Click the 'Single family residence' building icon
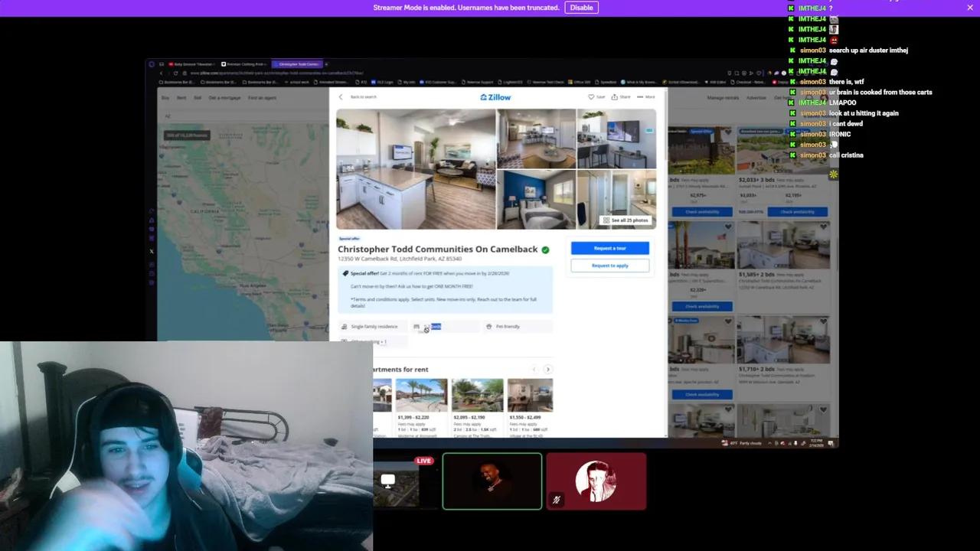980x551 pixels. [344, 327]
